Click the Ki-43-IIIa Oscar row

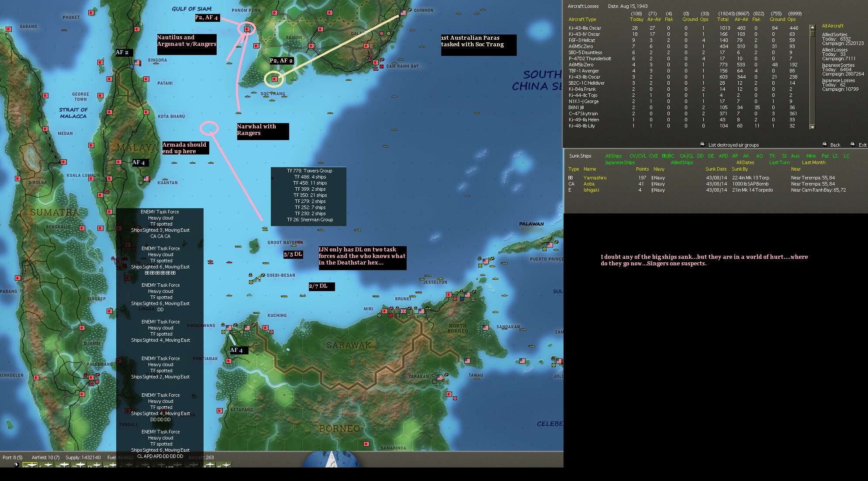683,28
